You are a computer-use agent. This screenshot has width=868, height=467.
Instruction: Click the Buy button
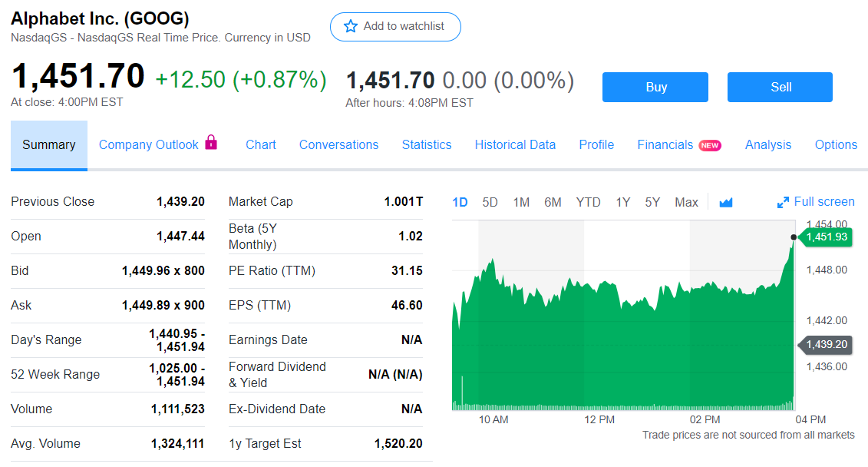(x=655, y=87)
